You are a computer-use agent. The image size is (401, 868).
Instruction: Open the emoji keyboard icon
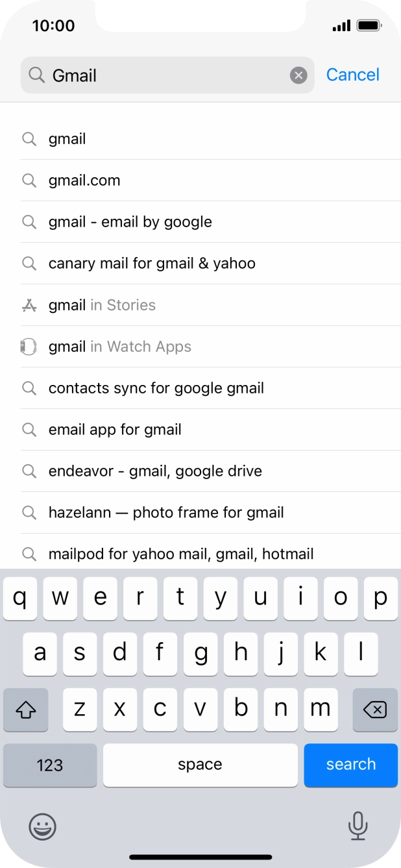43,827
